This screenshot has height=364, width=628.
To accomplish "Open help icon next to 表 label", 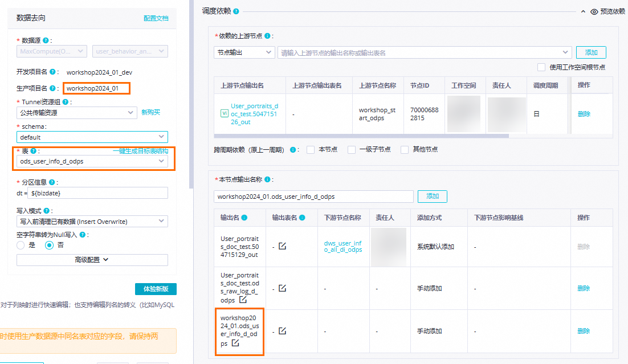I will (33, 151).
